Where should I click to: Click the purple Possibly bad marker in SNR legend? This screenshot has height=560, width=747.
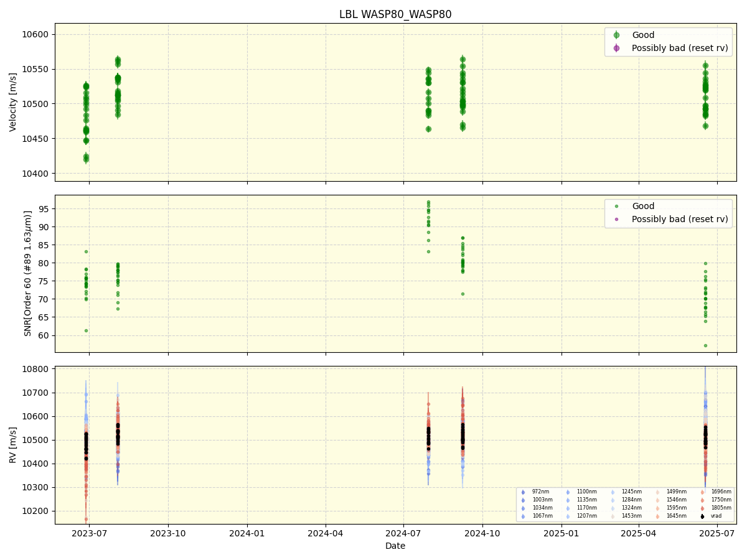pos(616,219)
